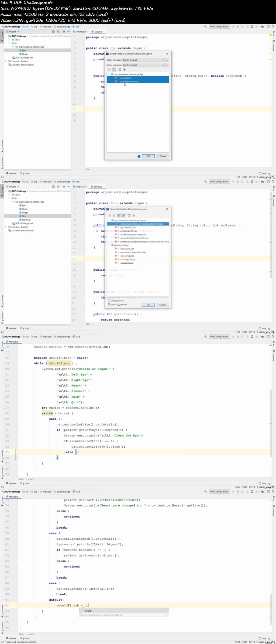Enable the Copy JavaDoc checkbox

click(109, 301)
